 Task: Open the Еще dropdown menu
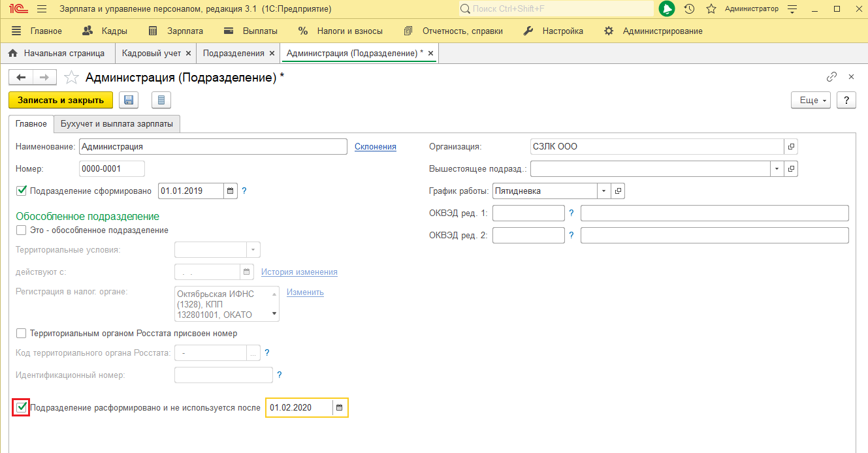click(811, 101)
